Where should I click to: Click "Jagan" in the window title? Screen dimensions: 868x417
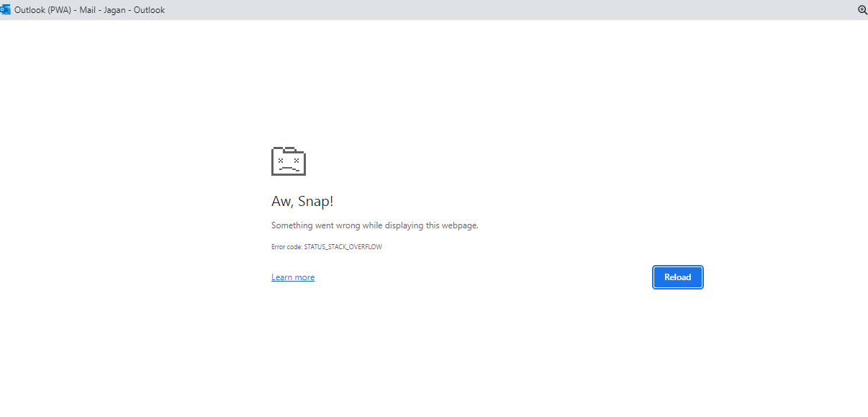[x=113, y=10]
